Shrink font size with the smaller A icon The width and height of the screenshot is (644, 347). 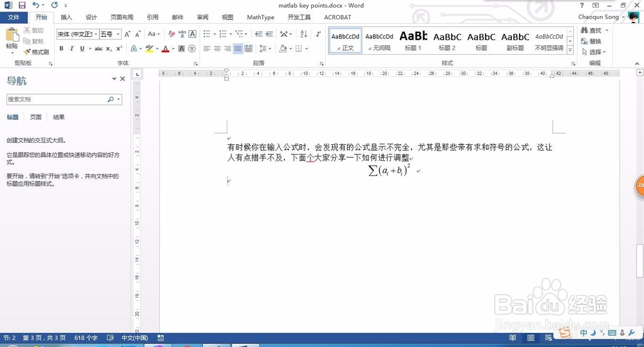(x=138, y=34)
